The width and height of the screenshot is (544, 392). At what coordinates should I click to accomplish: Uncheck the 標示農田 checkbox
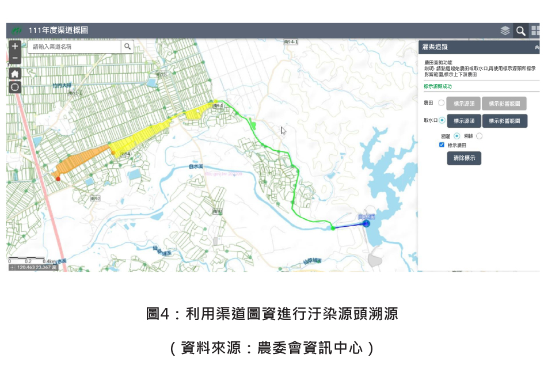point(442,144)
